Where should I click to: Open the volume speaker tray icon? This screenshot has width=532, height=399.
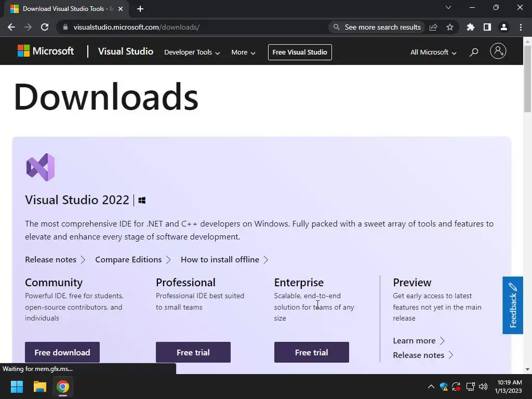click(483, 387)
